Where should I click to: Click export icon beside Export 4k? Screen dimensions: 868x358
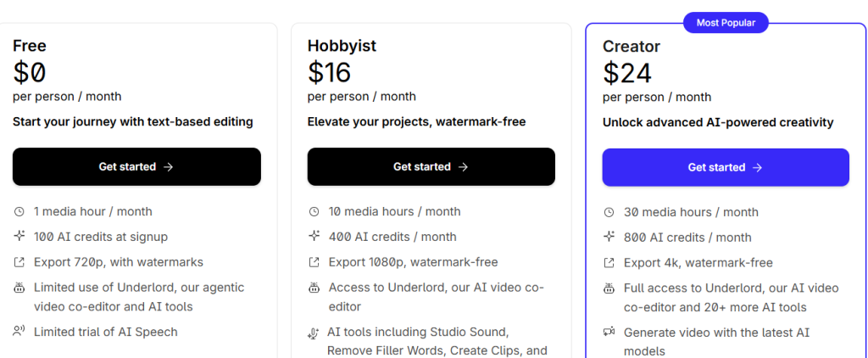pyautogui.click(x=609, y=263)
